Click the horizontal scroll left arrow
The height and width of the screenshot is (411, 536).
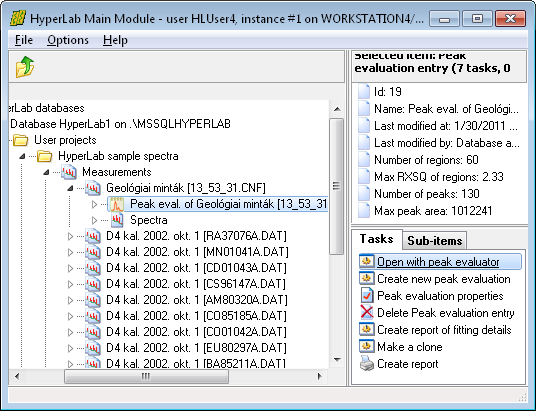[17, 376]
